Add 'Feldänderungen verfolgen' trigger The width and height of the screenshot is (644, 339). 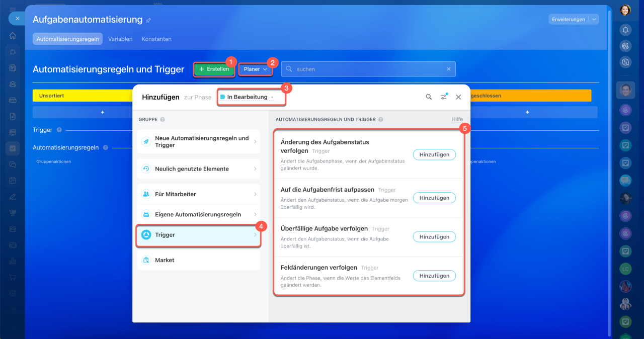(434, 276)
